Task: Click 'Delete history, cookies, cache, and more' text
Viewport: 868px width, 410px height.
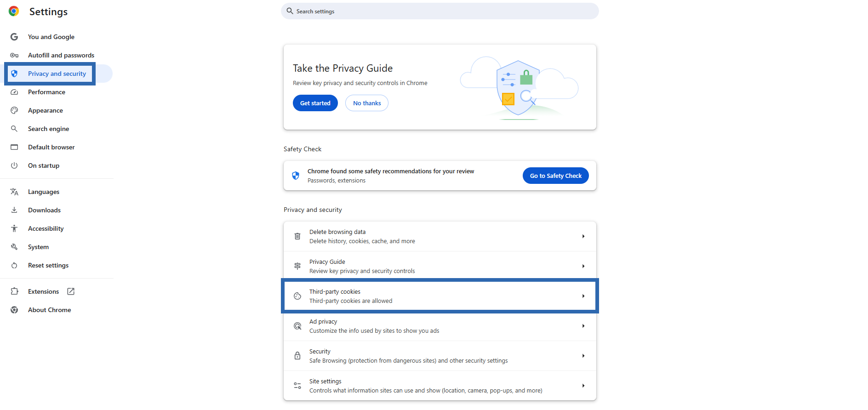Action: click(x=362, y=241)
